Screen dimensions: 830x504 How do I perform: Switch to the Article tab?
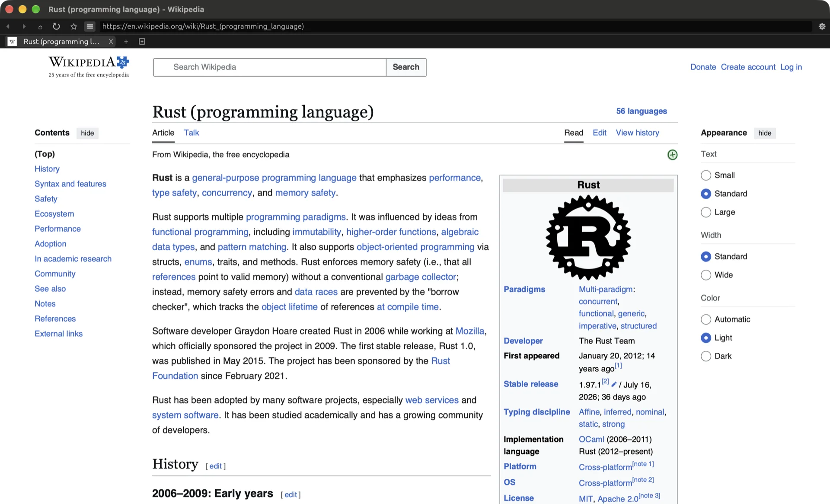(163, 133)
